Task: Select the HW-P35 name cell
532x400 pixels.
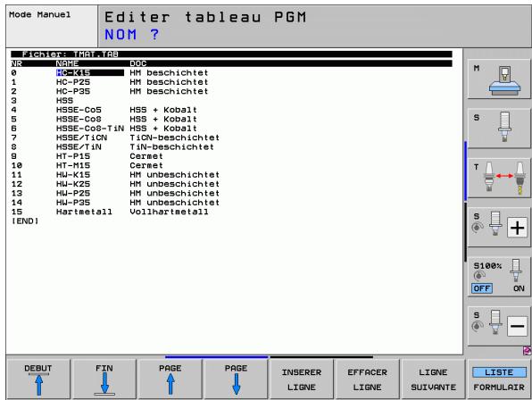Action: point(73,202)
